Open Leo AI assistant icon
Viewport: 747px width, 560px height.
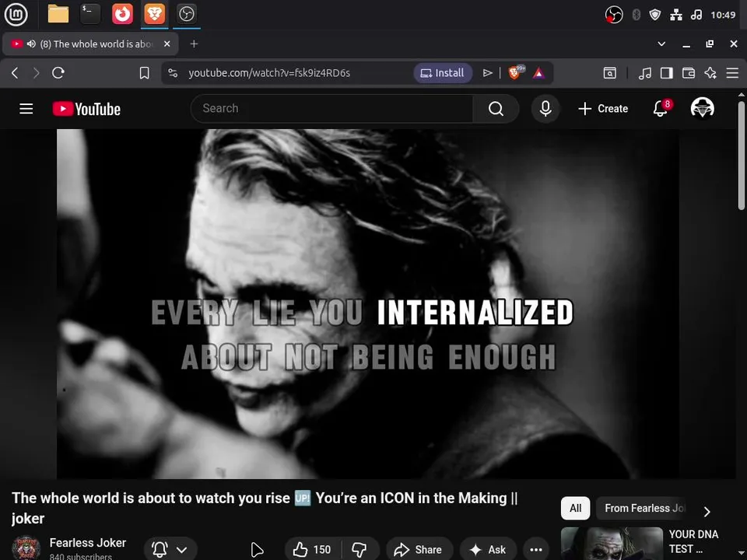[x=710, y=73]
